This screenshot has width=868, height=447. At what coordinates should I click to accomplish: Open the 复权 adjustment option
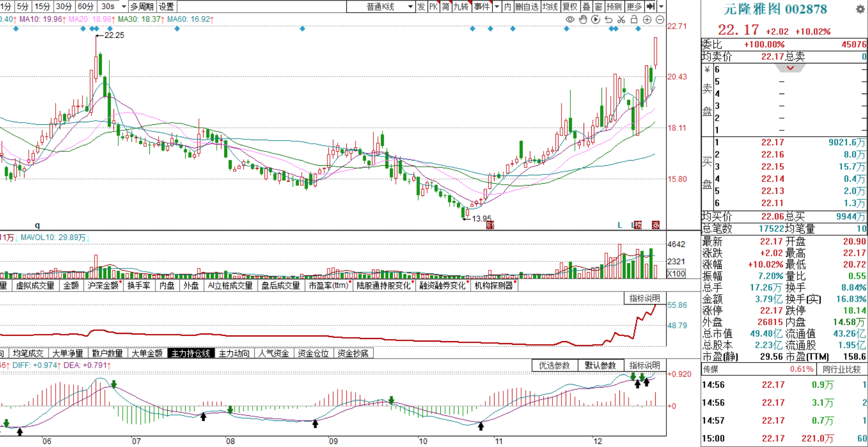(x=570, y=6)
